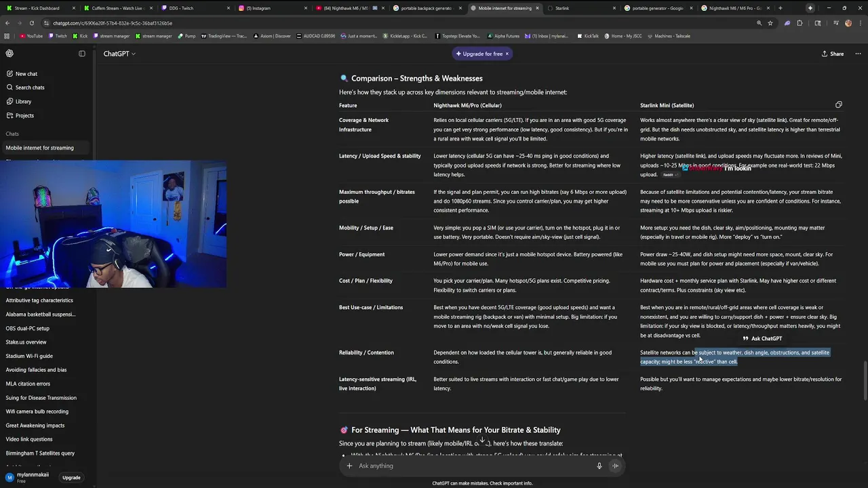This screenshot has width=868, height=488.
Task: Click the zoom magnifier icon in address bar
Action: coord(759,23)
